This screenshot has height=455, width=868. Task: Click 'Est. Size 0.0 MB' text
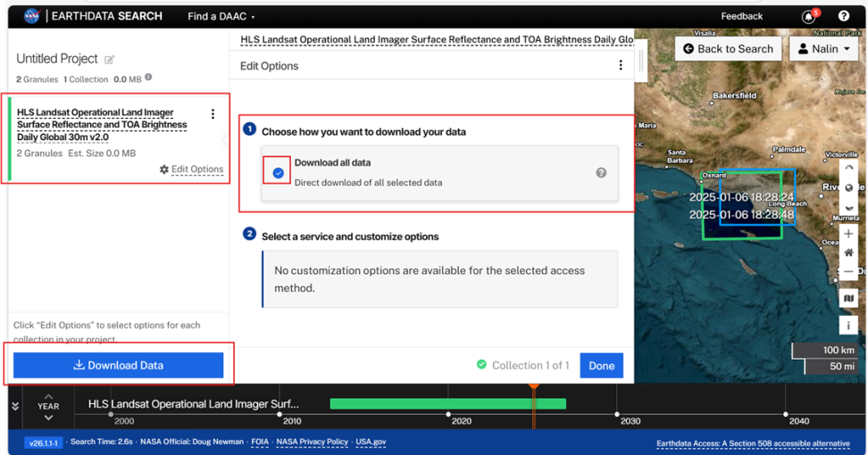click(x=102, y=153)
